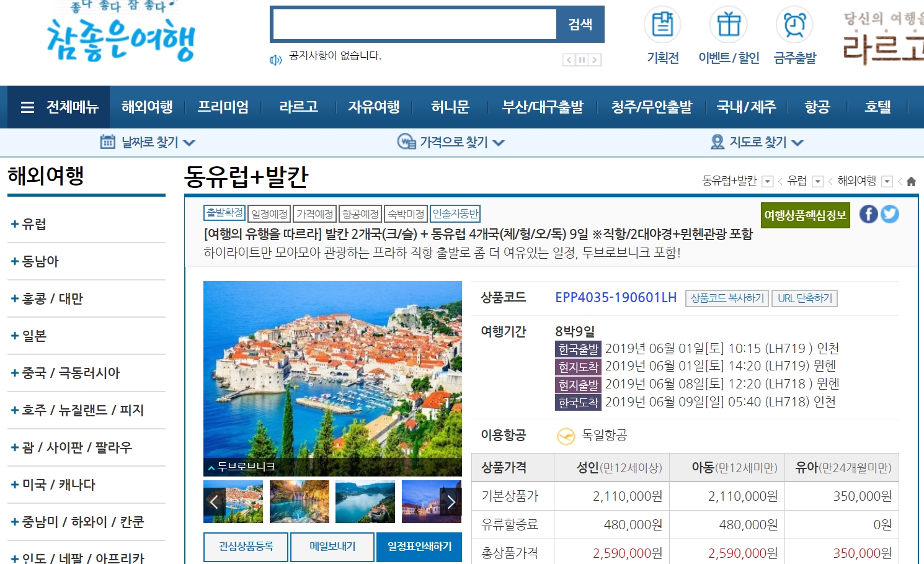Viewport: 924px width, 564px height.
Task: Select 프리미엄 in the navigation bar
Action: pos(223,107)
